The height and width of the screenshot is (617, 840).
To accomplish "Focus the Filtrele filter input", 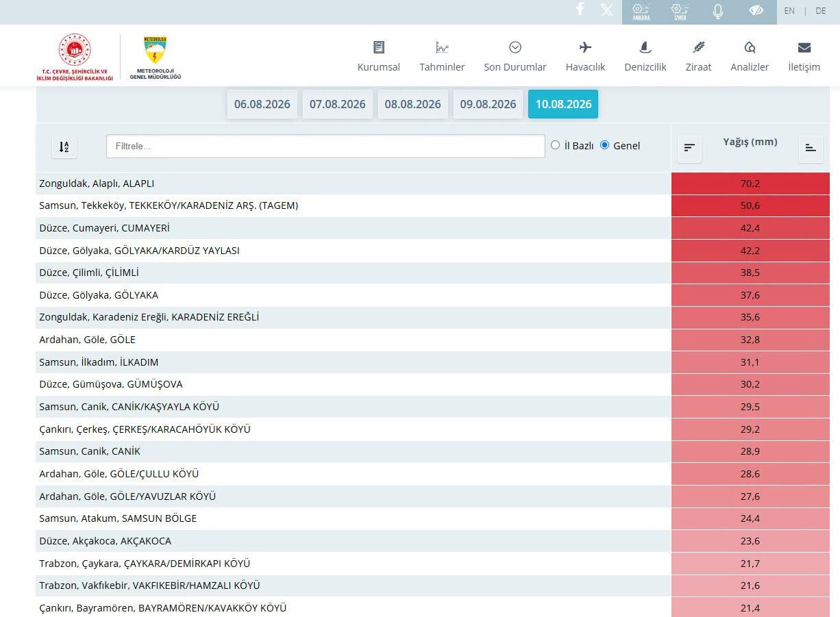I will click(x=325, y=147).
